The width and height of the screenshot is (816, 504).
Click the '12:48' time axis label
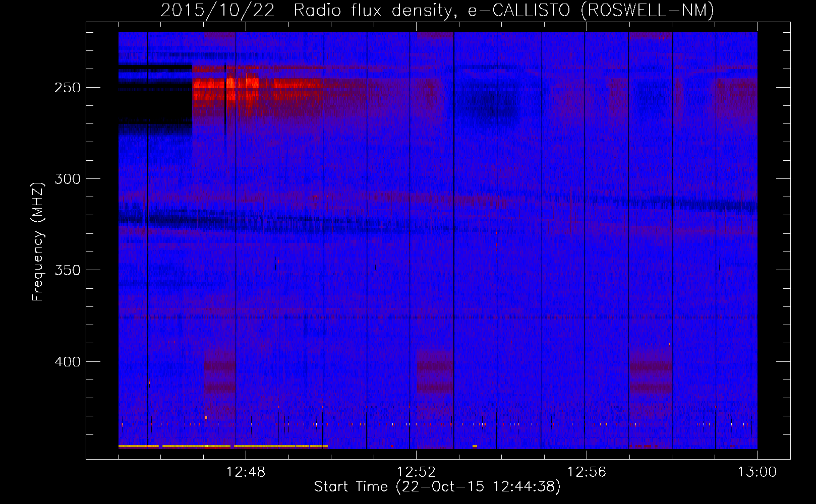pyautogui.click(x=246, y=472)
